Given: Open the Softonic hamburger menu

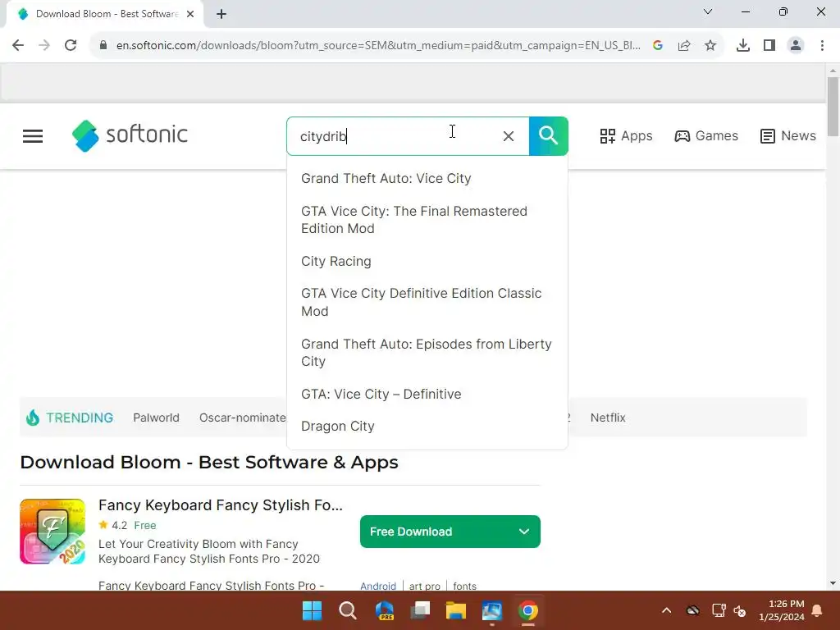Looking at the screenshot, I should point(33,136).
